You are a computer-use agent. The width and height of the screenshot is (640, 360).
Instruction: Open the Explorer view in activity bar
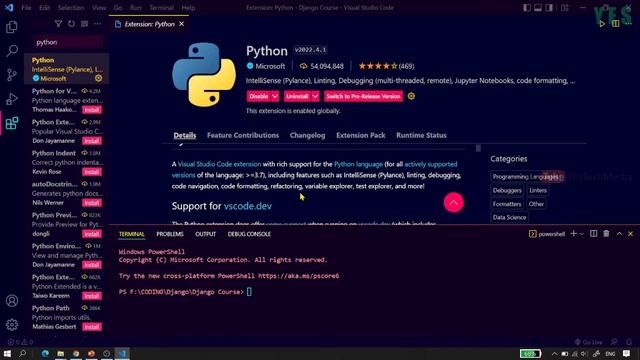[x=11, y=27]
